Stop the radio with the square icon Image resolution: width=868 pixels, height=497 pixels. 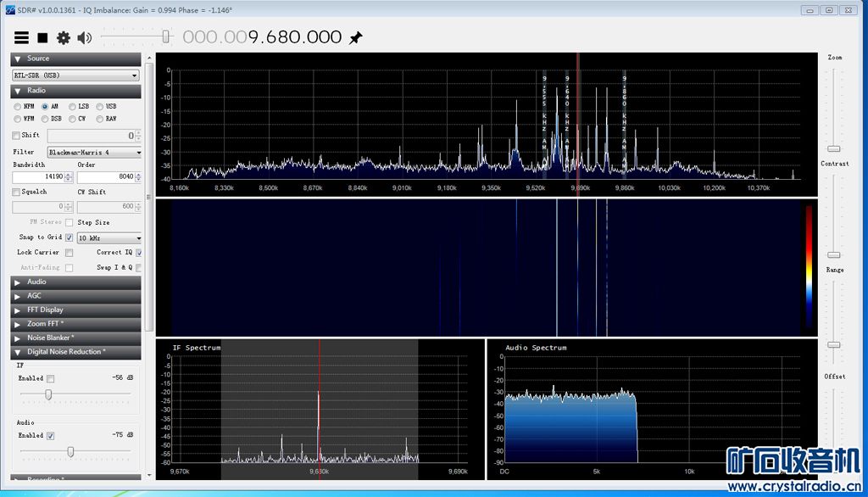(42, 37)
